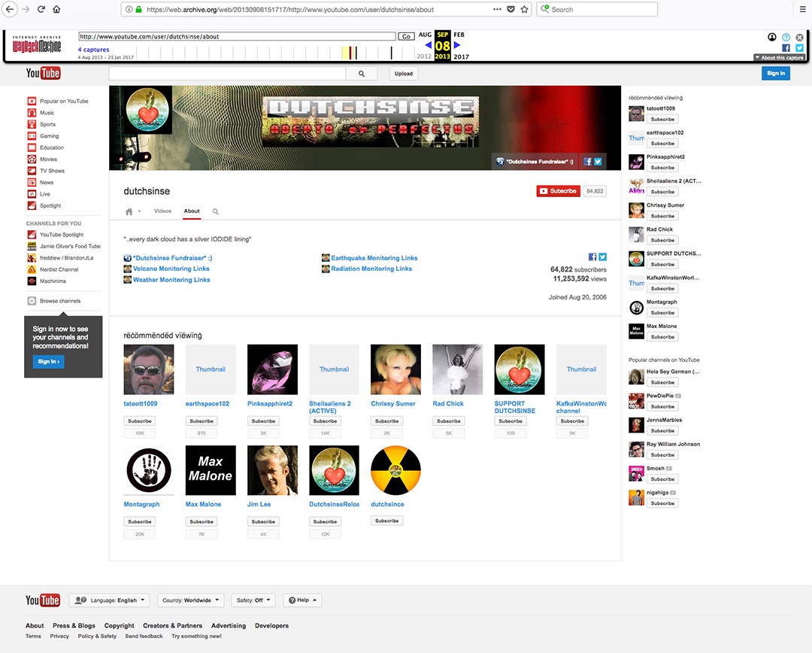Click the Browse channels plus icon
Image resolution: width=812 pixels, height=653 pixels.
click(32, 301)
